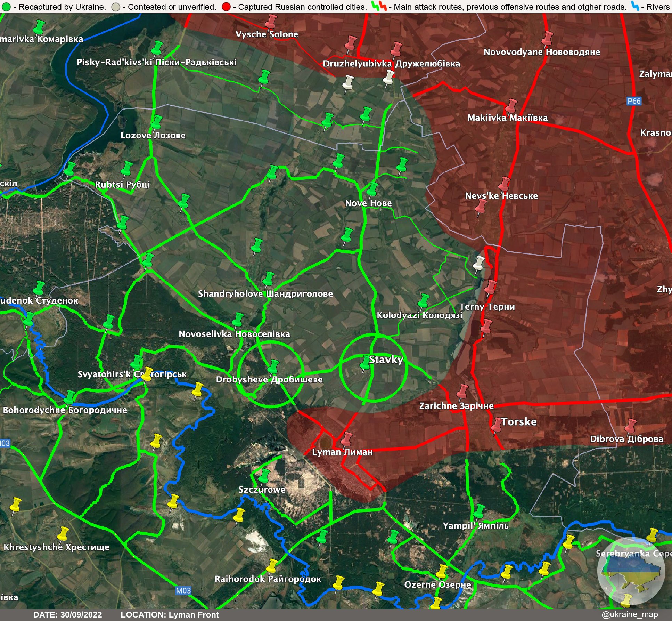Click the M03 road marker near Raihorodok
Image resolution: width=672 pixels, height=621 pixels.
(x=183, y=590)
